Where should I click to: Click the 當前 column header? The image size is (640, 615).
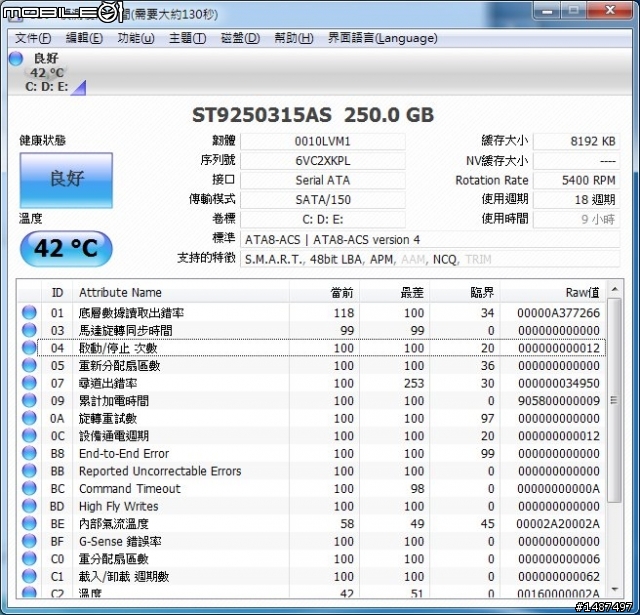[324, 292]
